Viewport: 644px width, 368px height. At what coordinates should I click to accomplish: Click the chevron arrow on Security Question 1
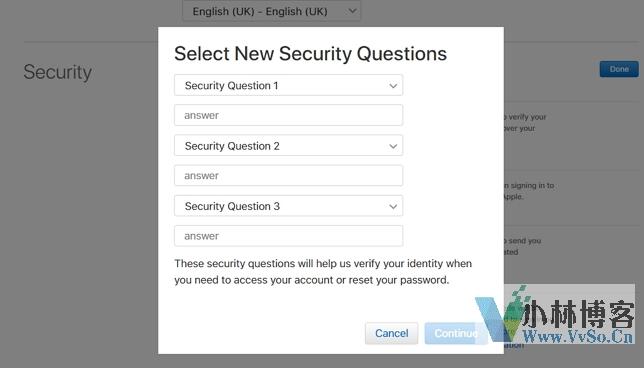393,86
